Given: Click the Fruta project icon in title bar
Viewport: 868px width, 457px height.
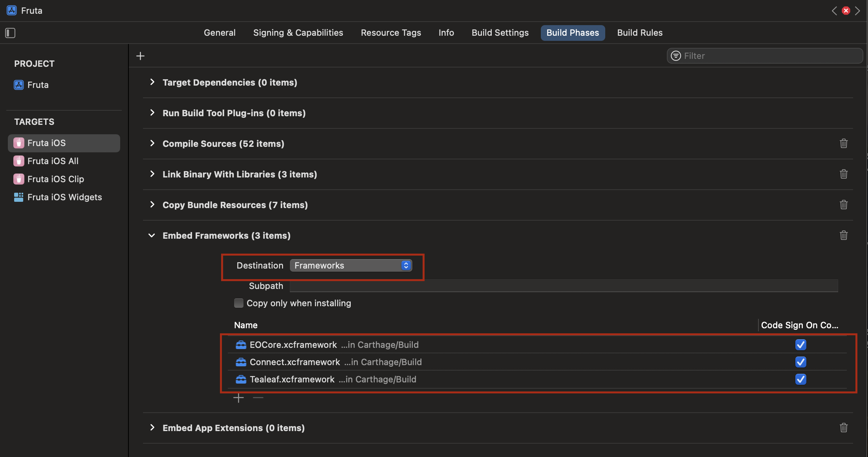Looking at the screenshot, I should (12, 11).
